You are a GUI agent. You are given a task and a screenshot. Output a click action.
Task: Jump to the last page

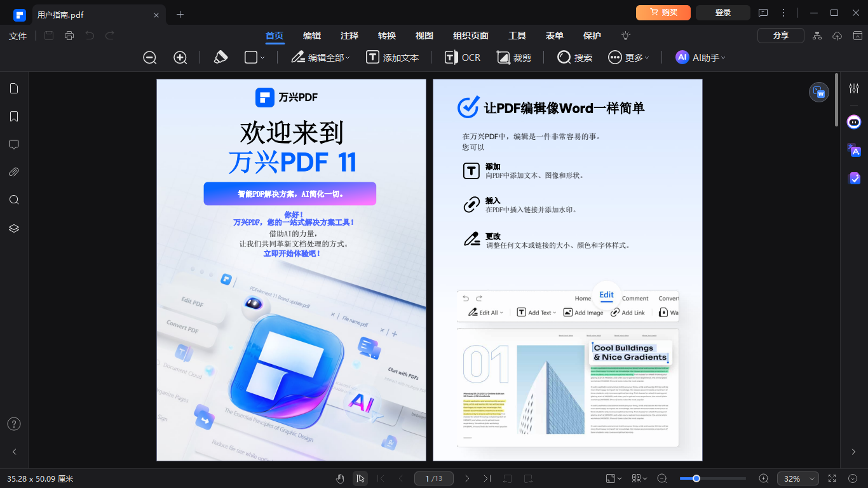pos(487,478)
